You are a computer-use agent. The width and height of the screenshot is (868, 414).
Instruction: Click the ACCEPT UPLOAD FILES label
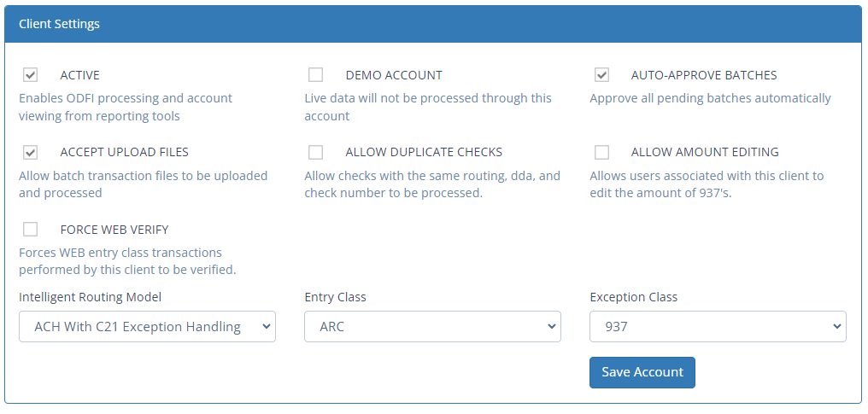(124, 153)
